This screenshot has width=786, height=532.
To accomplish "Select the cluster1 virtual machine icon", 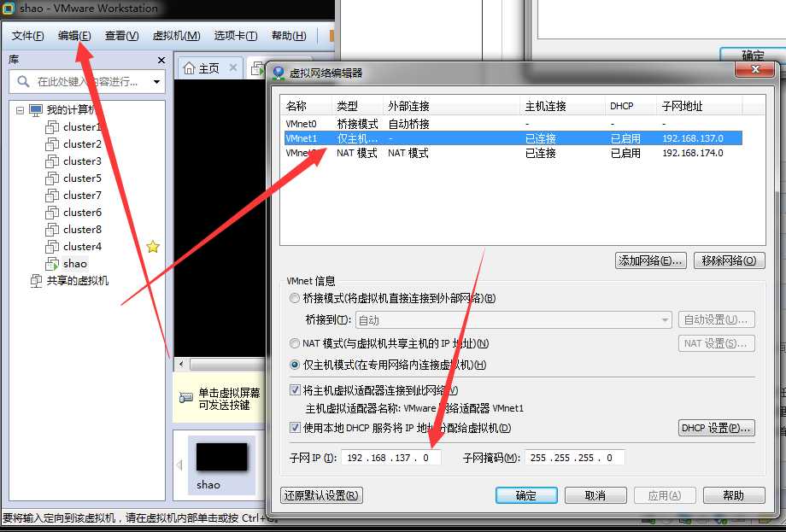I will tap(52, 127).
